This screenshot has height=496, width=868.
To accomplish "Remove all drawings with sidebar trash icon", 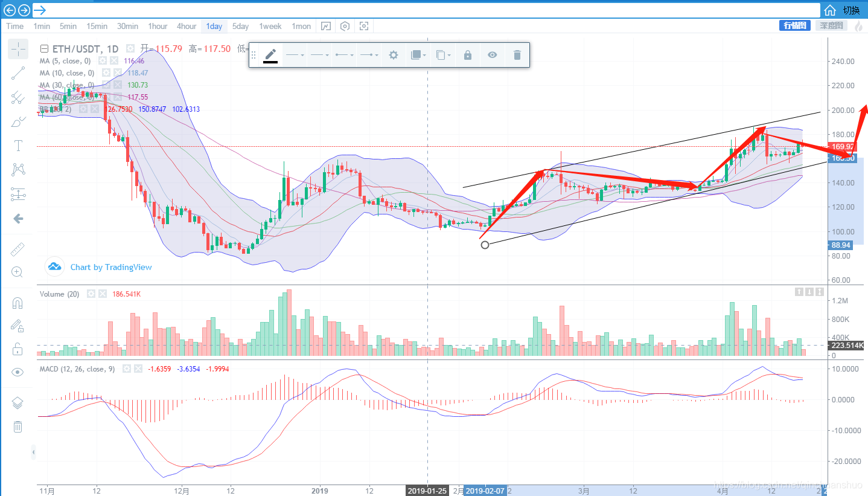I will pos(18,427).
